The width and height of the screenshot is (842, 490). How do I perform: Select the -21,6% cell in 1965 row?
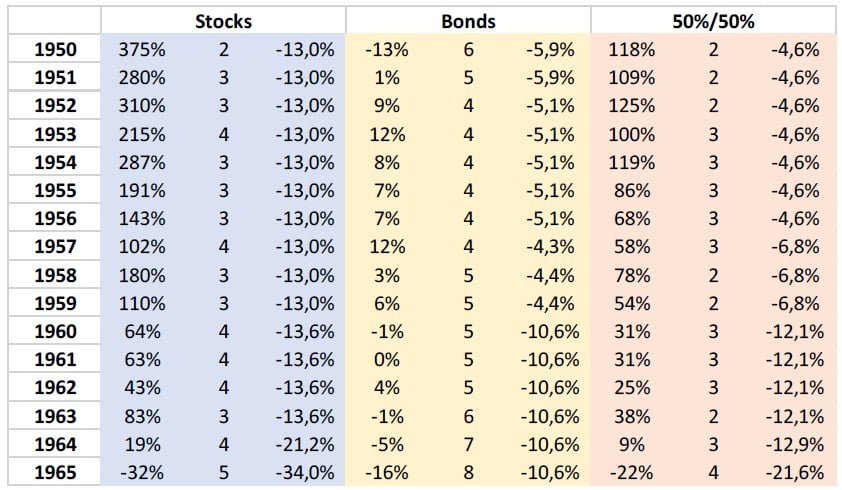(x=796, y=470)
